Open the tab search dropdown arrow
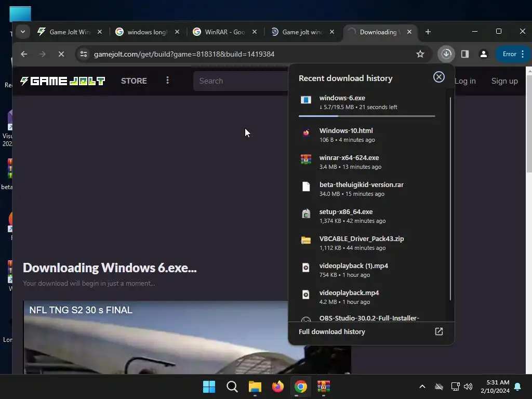532x399 pixels. point(23,32)
